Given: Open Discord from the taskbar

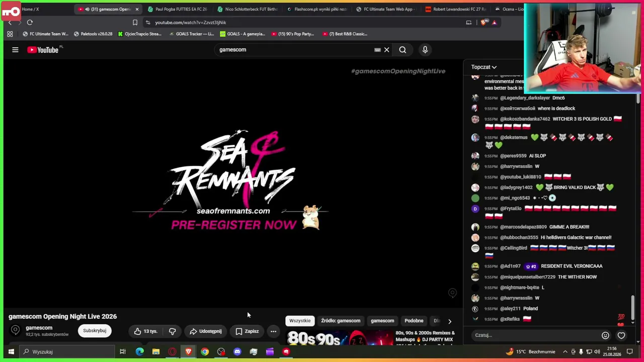Looking at the screenshot, I should tap(237, 352).
